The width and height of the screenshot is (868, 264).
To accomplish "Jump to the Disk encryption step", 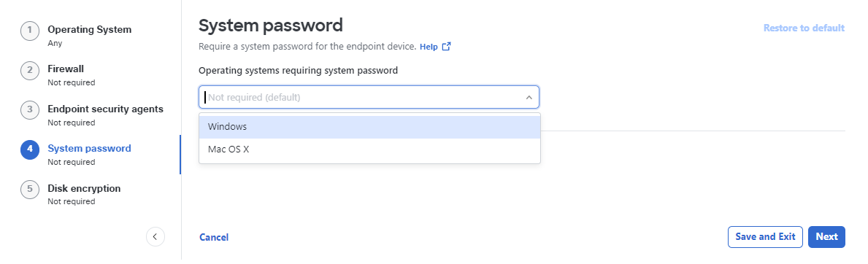I will (x=84, y=188).
